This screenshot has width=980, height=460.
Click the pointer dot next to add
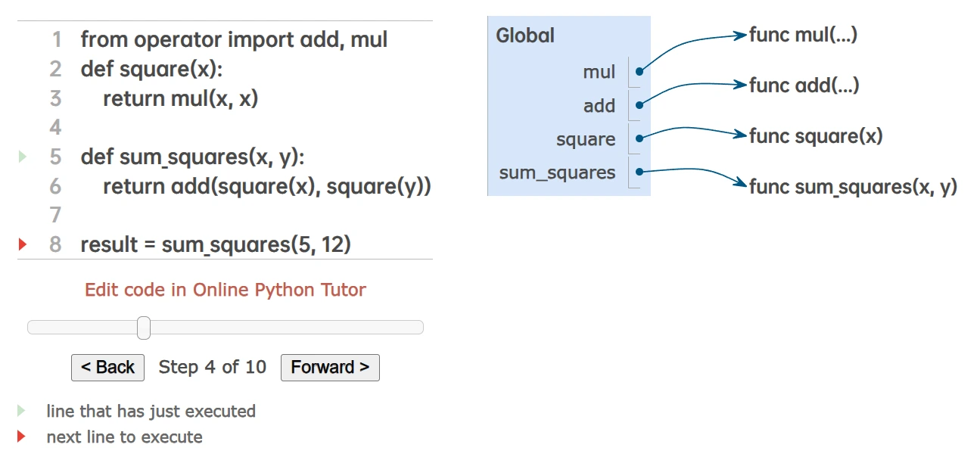[x=639, y=106]
